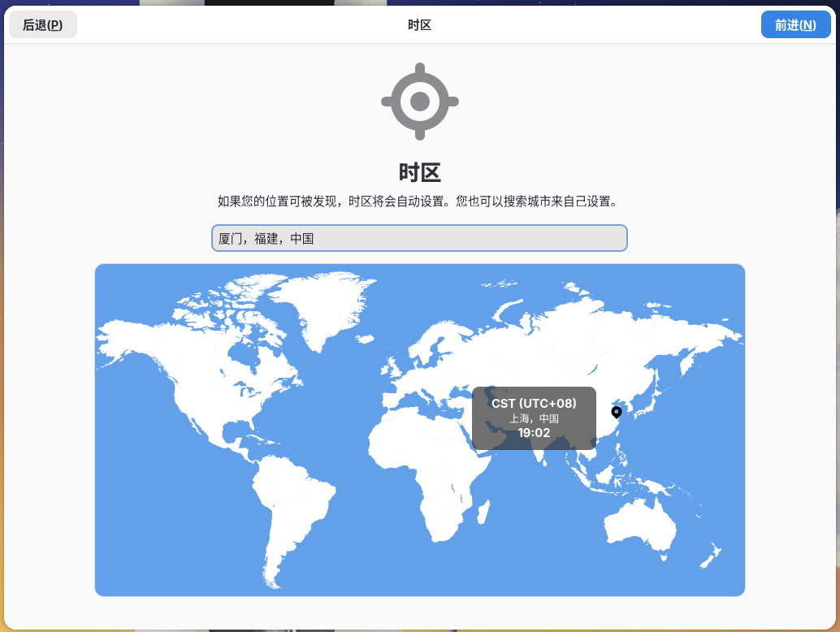
Task: Click the large gray location crosshair icon
Action: tap(420, 102)
